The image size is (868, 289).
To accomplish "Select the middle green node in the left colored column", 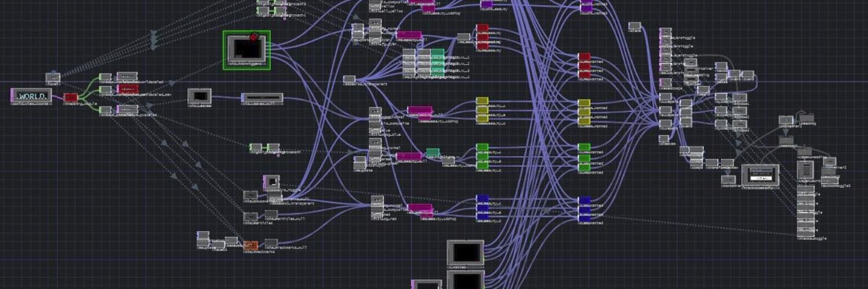I will tap(482, 156).
